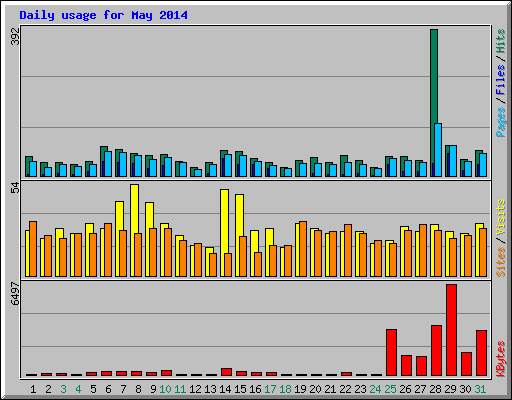Click day label 14 on the axis
This screenshot has height=400, width=512.
(x=225, y=389)
